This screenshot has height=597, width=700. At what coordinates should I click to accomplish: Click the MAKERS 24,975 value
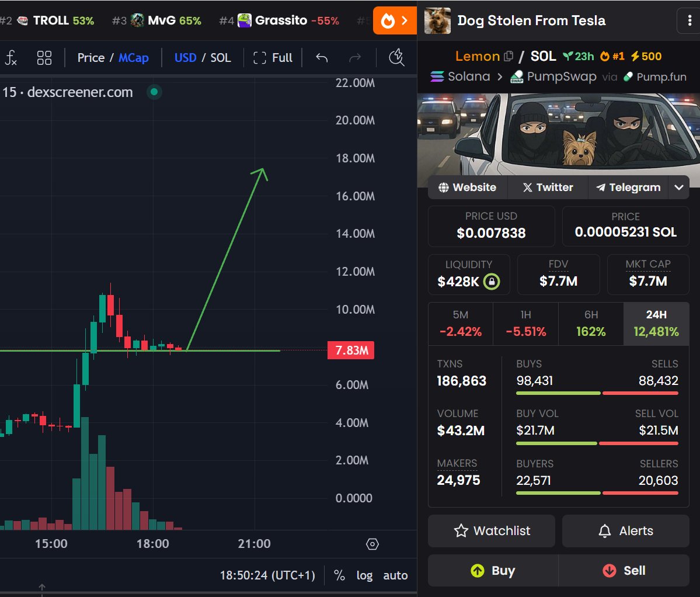pyautogui.click(x=458, y=480)
